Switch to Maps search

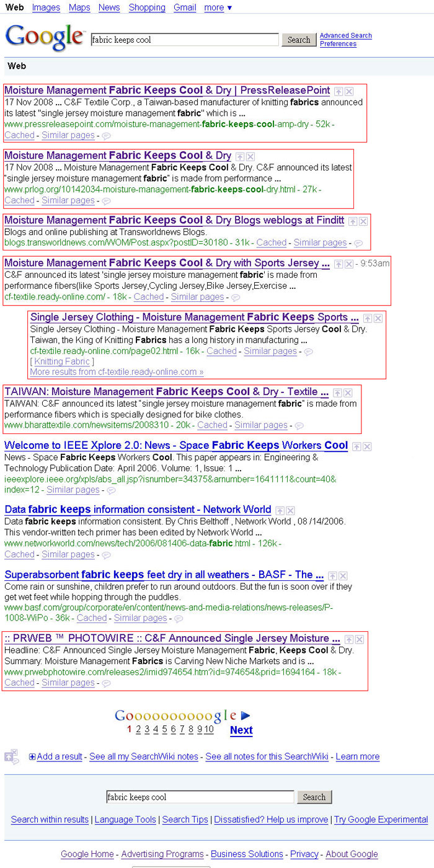click(x=79, y=7)
